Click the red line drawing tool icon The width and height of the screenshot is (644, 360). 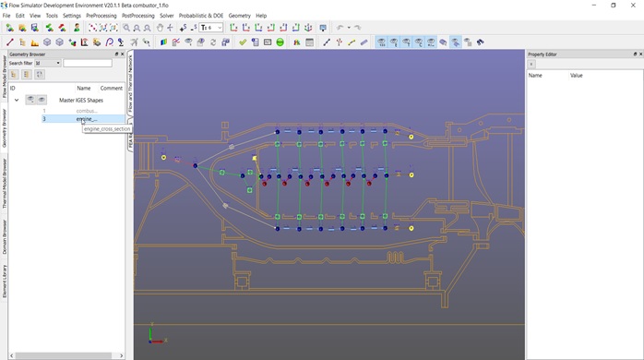pos(10,42)
